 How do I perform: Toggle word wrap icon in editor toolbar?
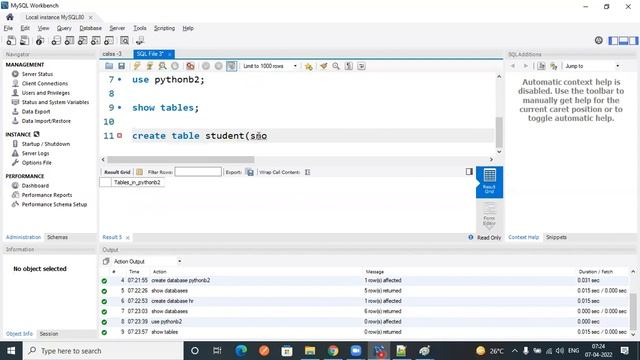coord(361,66)
